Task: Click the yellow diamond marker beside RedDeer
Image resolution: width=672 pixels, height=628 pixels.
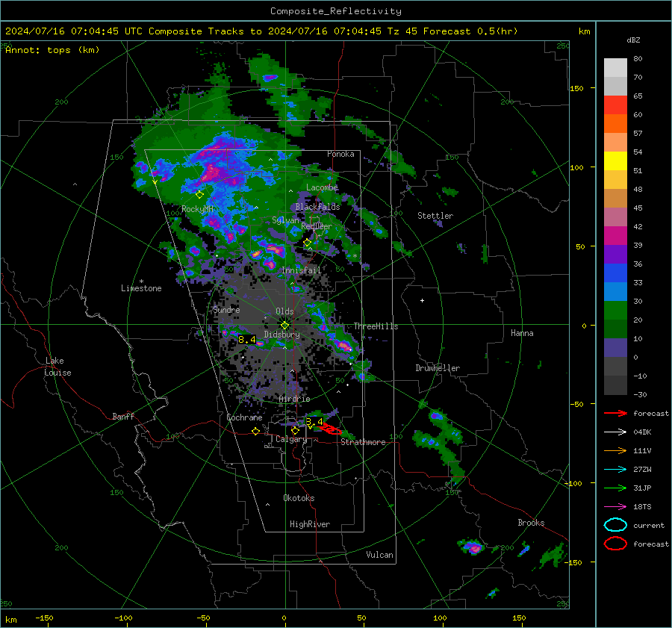Action: click(307, 243)
